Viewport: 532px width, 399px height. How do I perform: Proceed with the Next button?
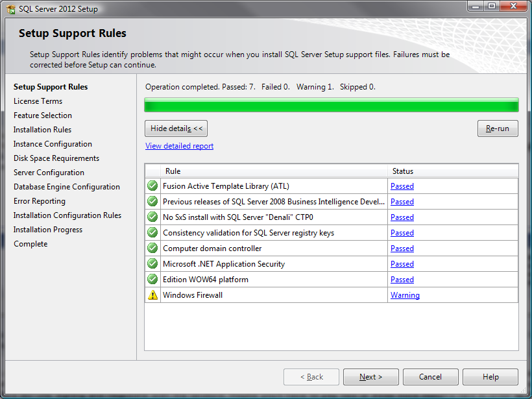(x=371, y=377)
